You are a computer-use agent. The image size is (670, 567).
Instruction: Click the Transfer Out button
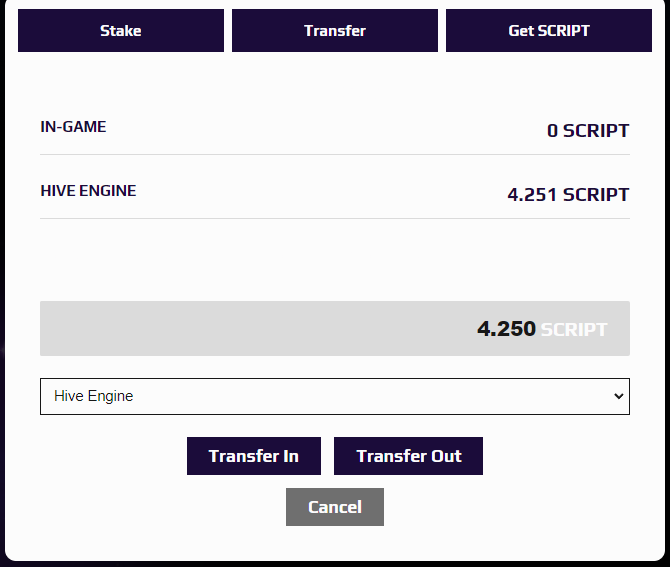click(x=408, y=456)
